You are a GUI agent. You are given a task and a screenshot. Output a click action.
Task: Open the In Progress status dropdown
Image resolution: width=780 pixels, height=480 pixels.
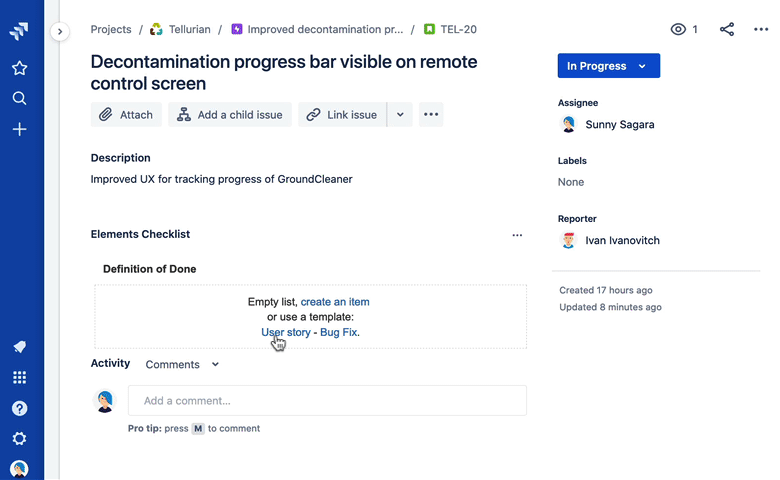tap(608, 66)
